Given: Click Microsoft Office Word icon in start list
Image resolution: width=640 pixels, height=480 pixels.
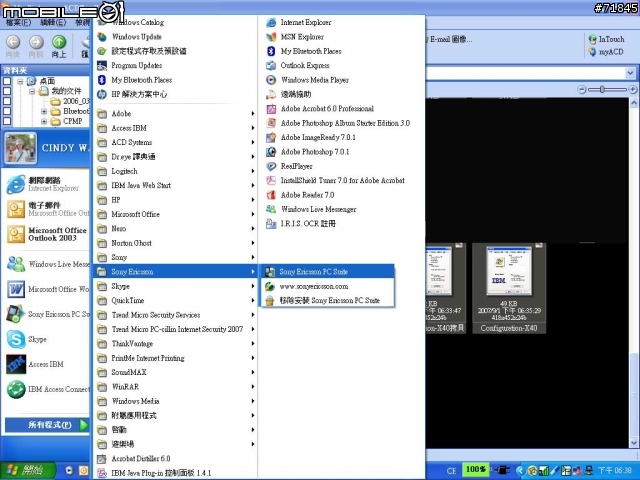Looking at the screenshot, I should [16, 289].
